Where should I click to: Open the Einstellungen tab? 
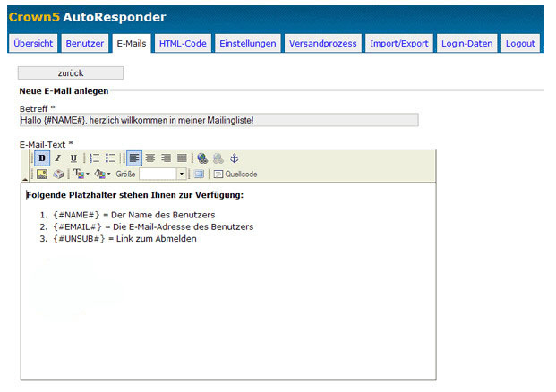[x=248, y=43]
